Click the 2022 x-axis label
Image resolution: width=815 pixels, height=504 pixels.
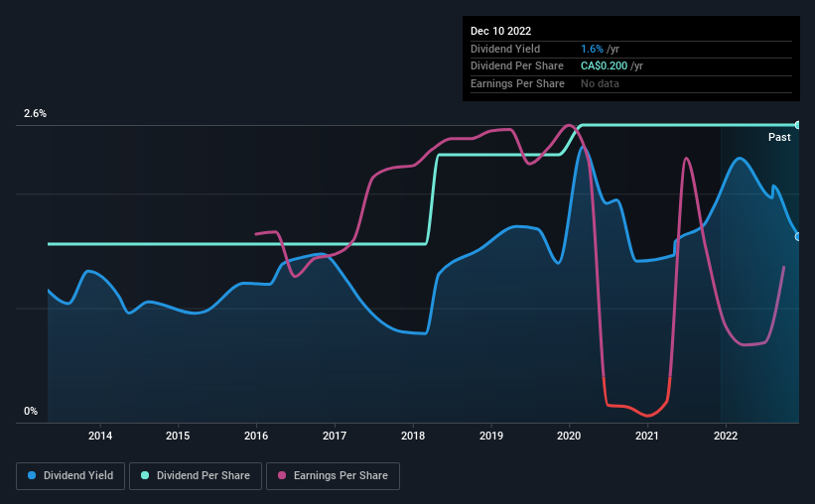pos(726,436)
